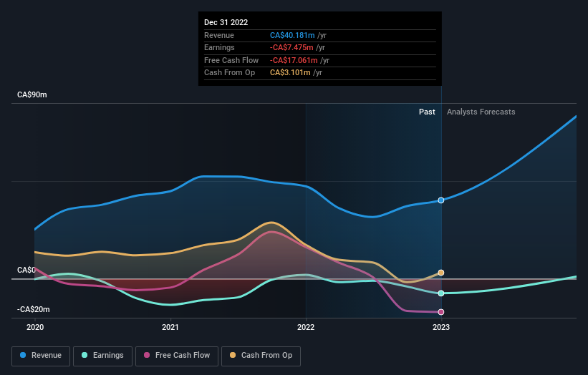This screenshot has height=375, width=588.
Task: Click the orange Cash From Op marker at 2023
Action: pyautogui.click(x=441, y=273)
